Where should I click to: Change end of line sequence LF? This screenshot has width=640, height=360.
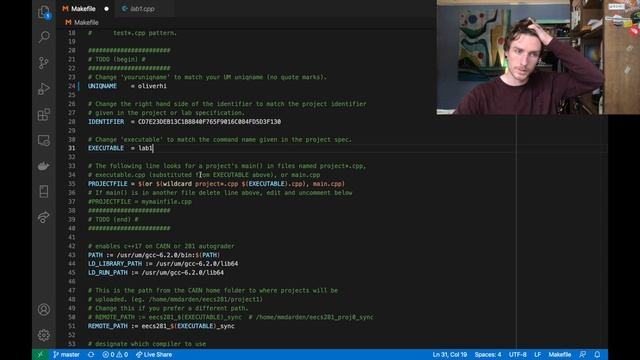(538, 355)
